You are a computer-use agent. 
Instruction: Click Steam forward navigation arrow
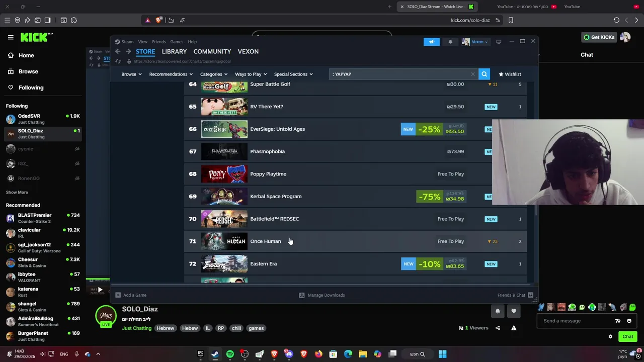click(x=128, y=51)
